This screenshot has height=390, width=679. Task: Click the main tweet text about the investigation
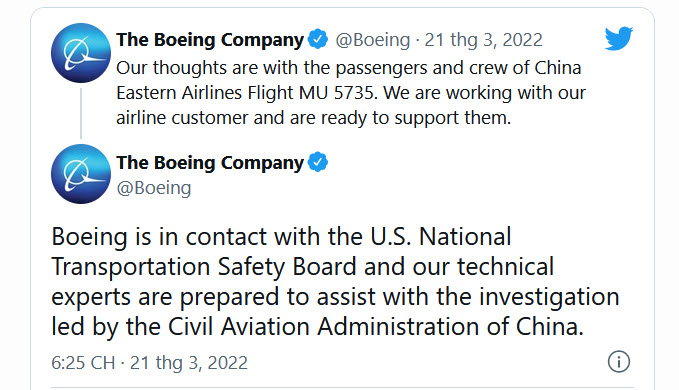pos(335,281)
